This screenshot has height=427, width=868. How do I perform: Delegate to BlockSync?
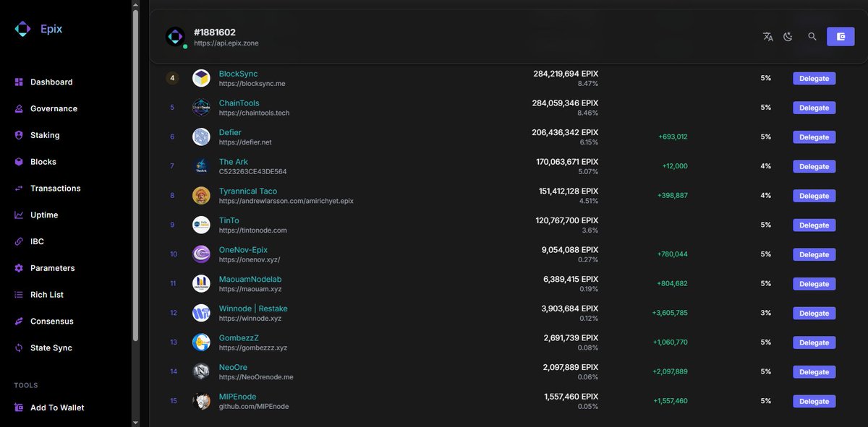coord(814,78)
